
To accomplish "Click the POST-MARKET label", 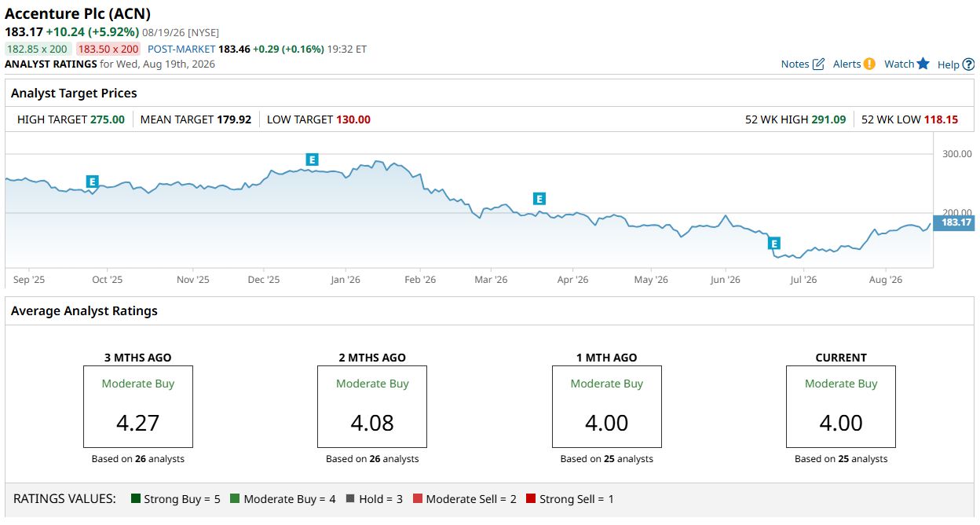I will 181,49.
